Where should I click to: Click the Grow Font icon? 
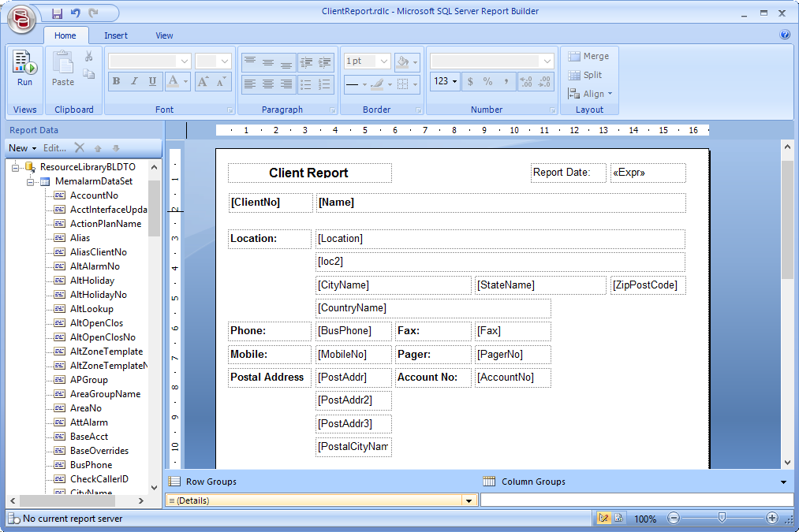point(203,81)
